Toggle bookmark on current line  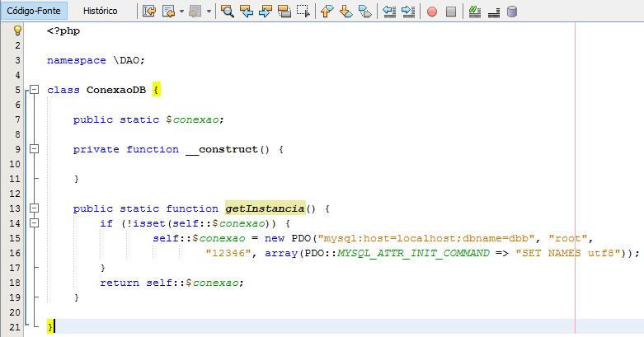(364, 11)
